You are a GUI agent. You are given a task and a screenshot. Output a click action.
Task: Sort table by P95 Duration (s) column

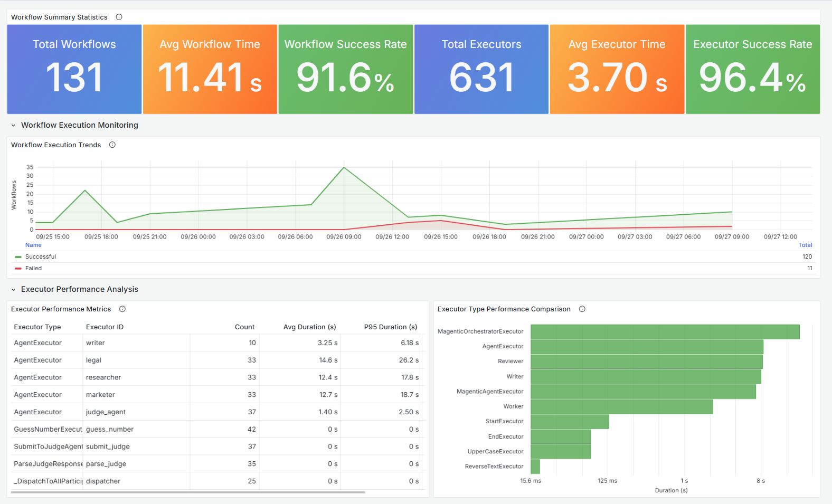pos(391,327)
